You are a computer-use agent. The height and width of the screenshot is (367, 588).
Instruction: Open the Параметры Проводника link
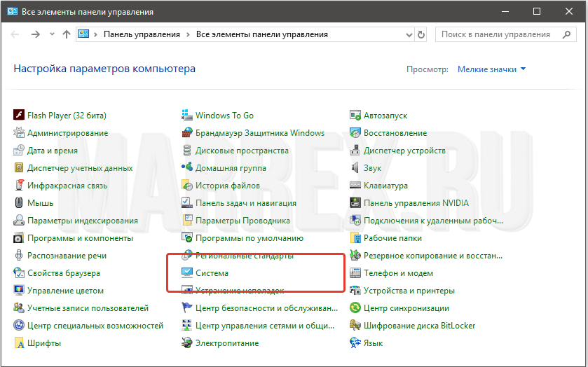(242, 221)
